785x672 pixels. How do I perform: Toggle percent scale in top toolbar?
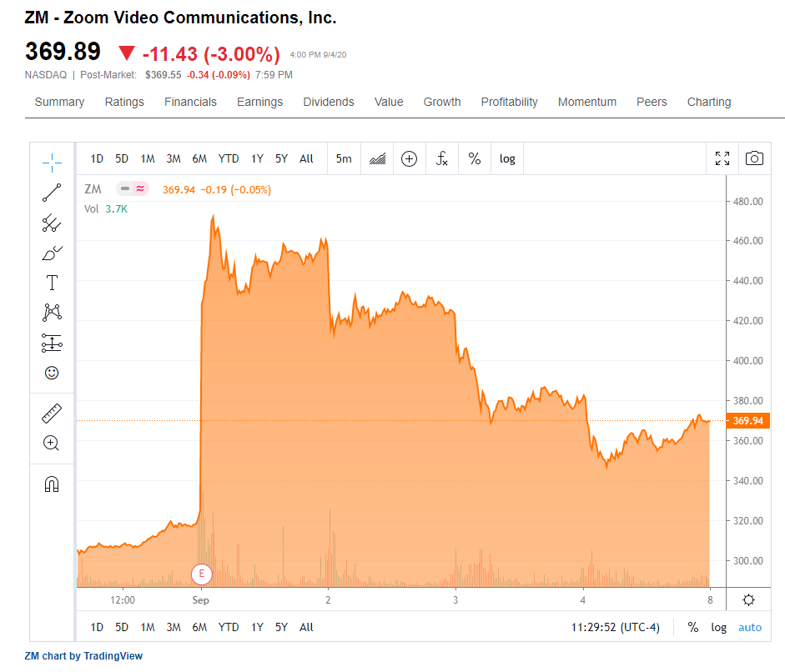point(475,159)
